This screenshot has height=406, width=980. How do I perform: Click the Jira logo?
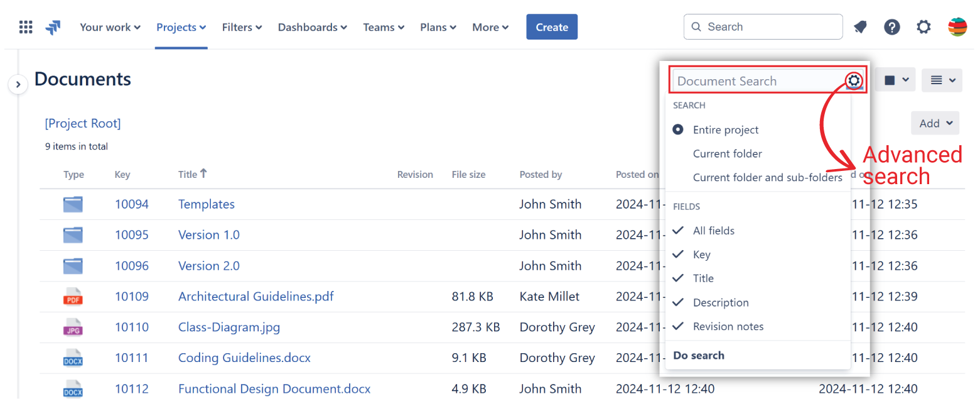pos(53,26)
